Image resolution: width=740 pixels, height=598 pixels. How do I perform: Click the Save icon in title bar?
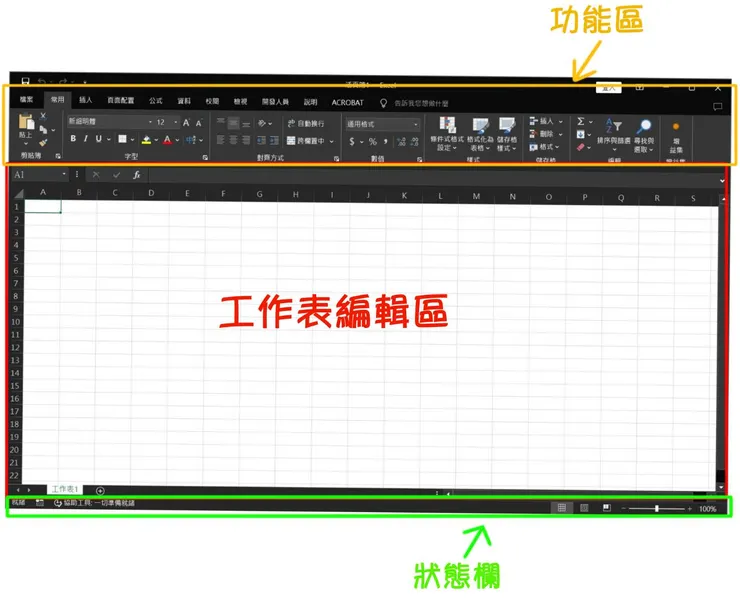26,81
